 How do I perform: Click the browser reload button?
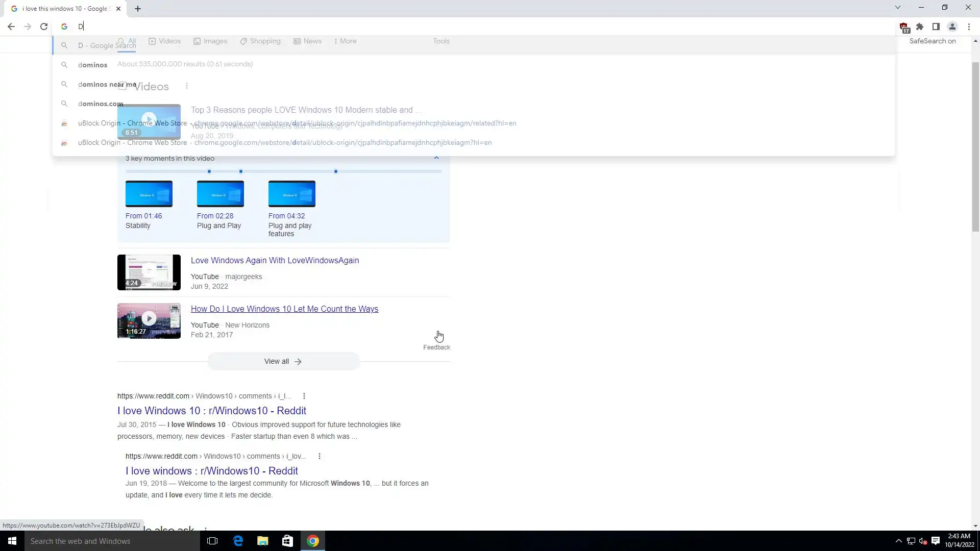point(44,27)
